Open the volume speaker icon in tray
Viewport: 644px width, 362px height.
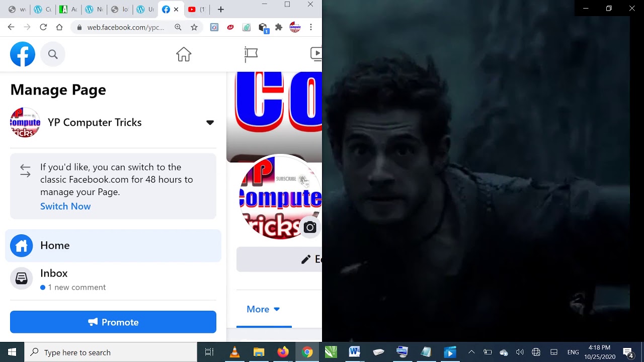coord(520,352)
